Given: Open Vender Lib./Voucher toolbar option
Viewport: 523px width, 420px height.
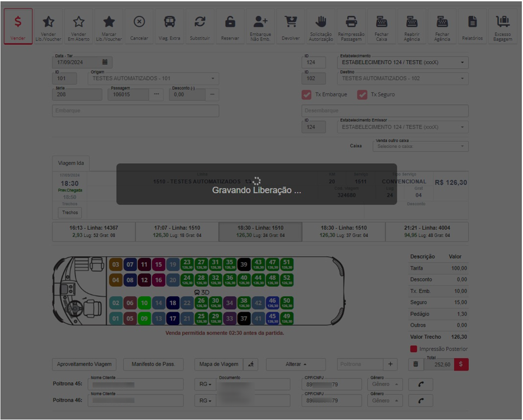Looking at the screenshot, I should (48, 27).
